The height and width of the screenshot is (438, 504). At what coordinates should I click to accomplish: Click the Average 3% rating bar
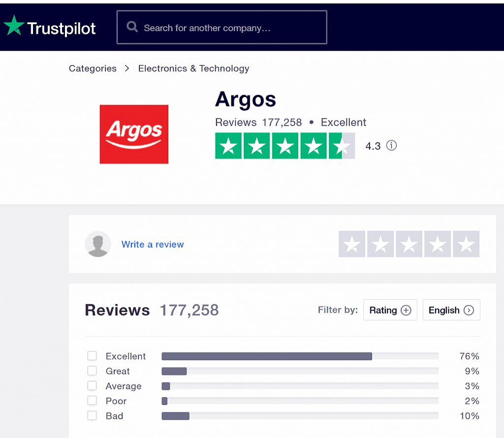point(300,386)
